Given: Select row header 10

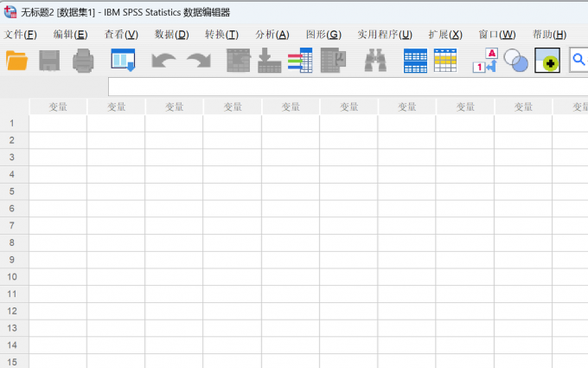Looking at the screenshot, I should pyautogui.click(x=14, y=277).
